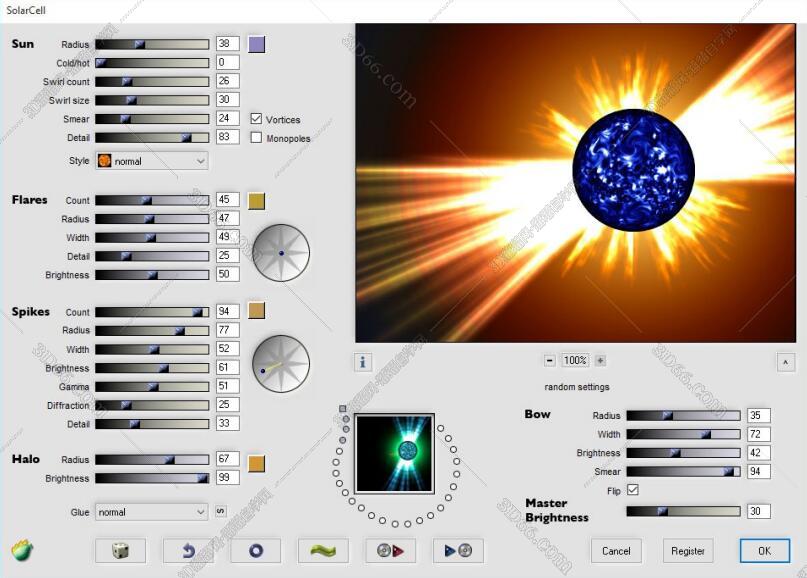Click the undo arrow button
Image resolution: width=807 pixels, height=578 pixels.
click(188, 550)
